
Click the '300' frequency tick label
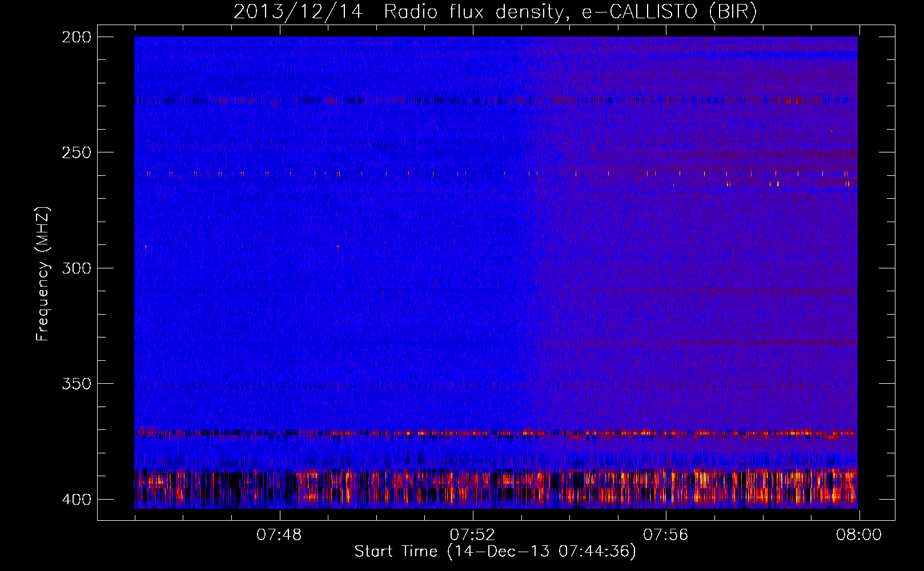[76, 268]
